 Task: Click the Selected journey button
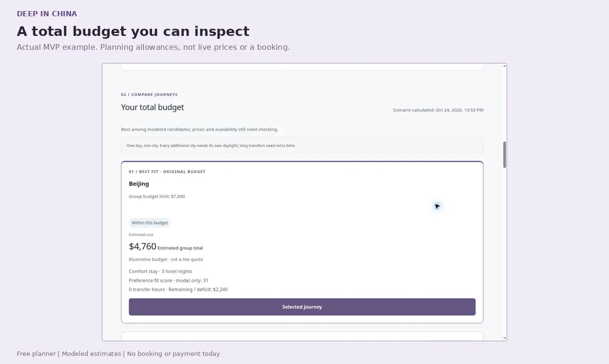(302, 307)
